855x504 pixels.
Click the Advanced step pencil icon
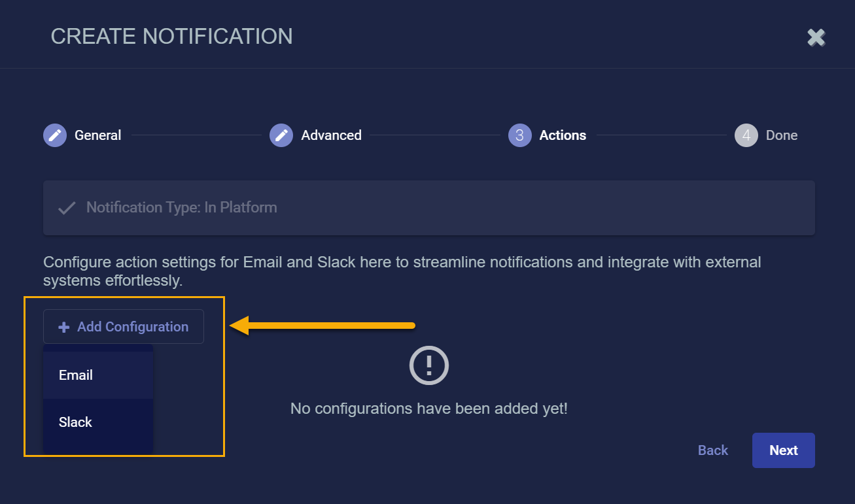pos(281,135)
